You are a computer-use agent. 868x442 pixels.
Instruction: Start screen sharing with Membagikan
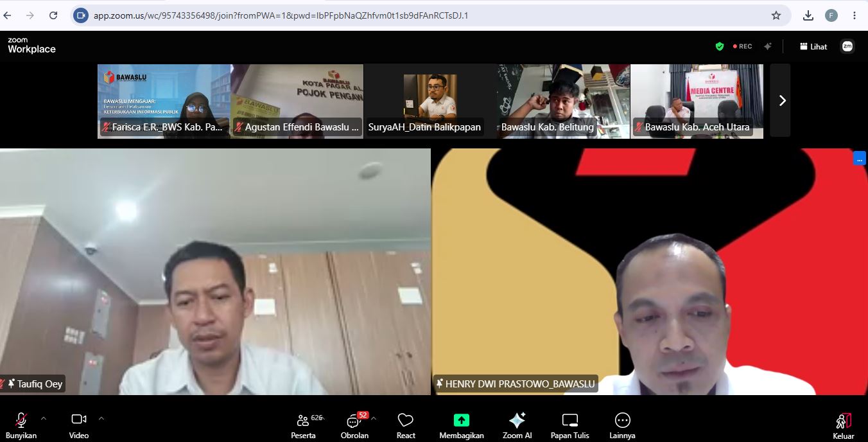pos(462,425)
